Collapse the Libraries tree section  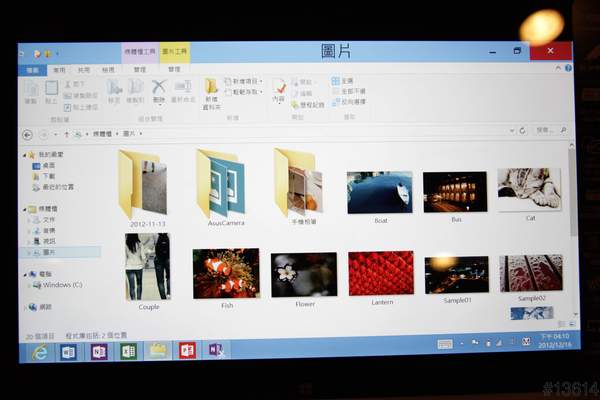25,209
